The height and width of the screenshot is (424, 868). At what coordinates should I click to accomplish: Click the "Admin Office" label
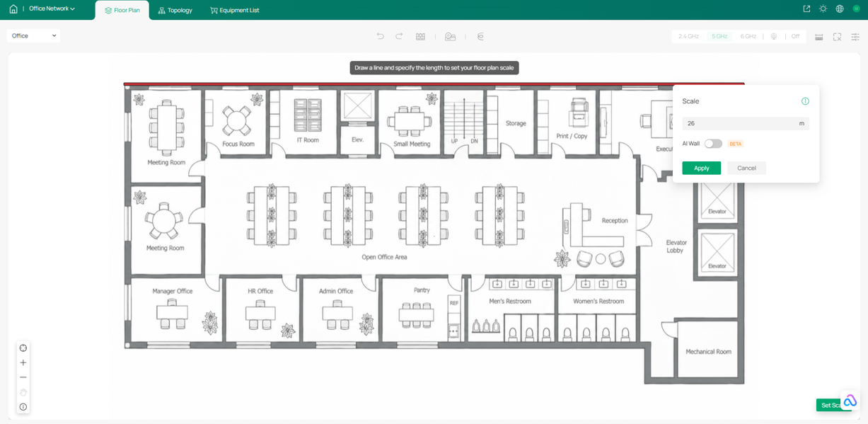coord(336,291)
